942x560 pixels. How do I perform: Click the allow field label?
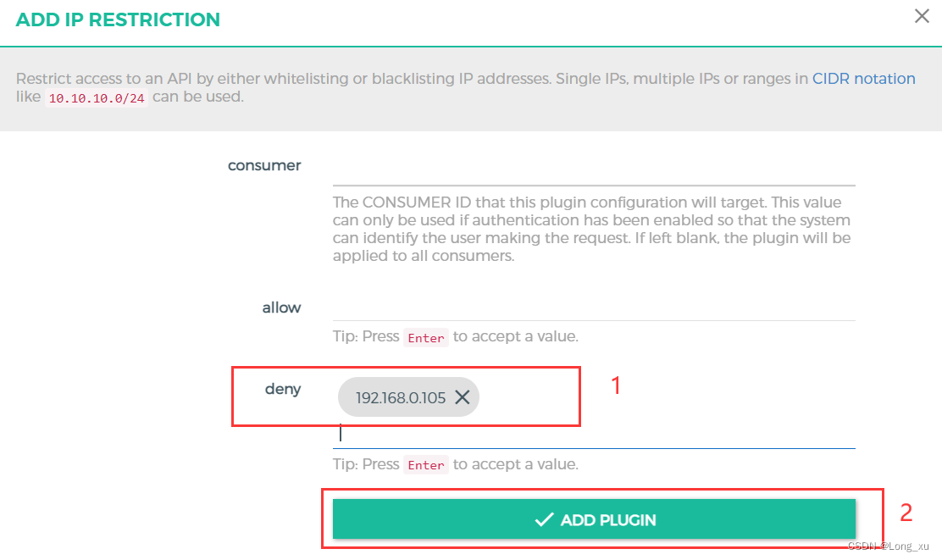tap(281, 308)
